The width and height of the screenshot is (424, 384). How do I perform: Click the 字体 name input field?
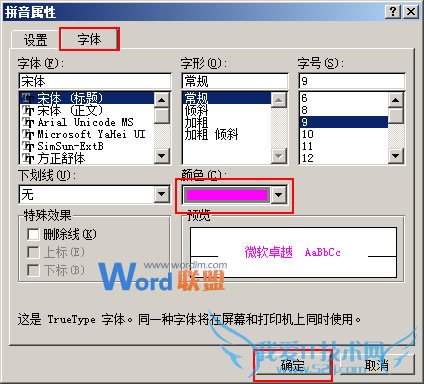click(95, 81)
